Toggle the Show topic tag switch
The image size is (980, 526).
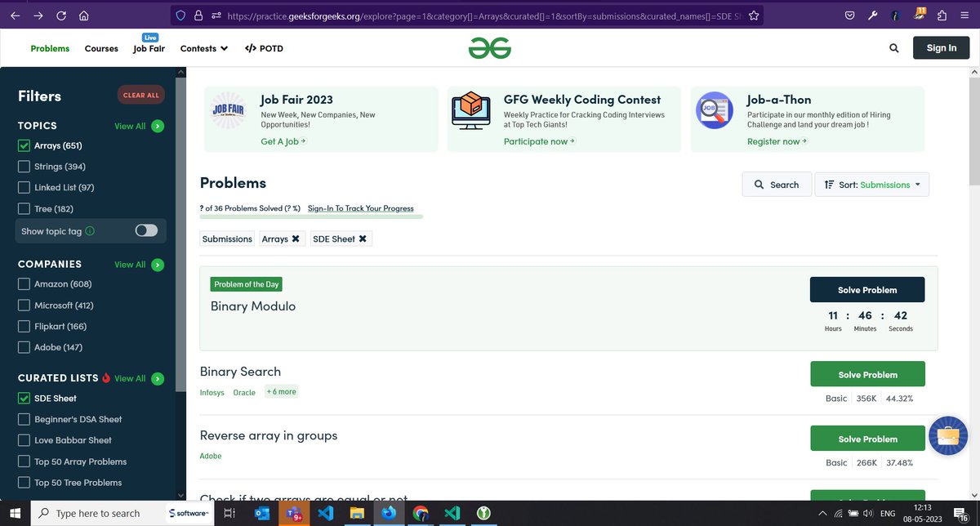[146, 230]
